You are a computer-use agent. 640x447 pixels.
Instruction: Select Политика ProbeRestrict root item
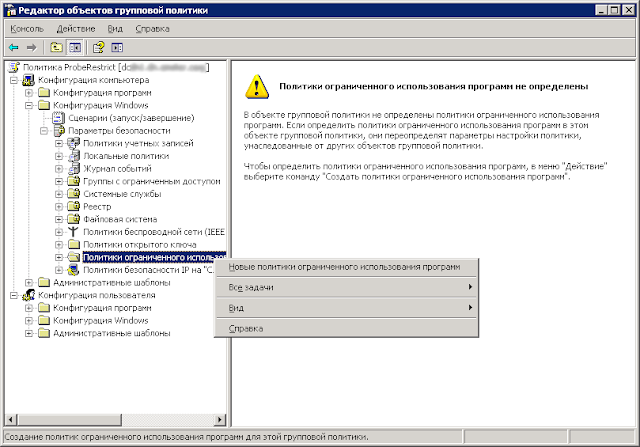click(116, 67)
